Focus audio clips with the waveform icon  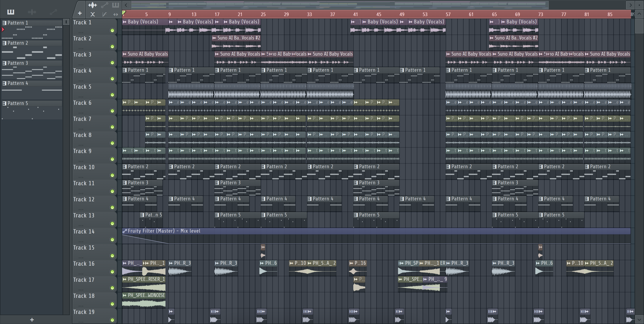93,5
